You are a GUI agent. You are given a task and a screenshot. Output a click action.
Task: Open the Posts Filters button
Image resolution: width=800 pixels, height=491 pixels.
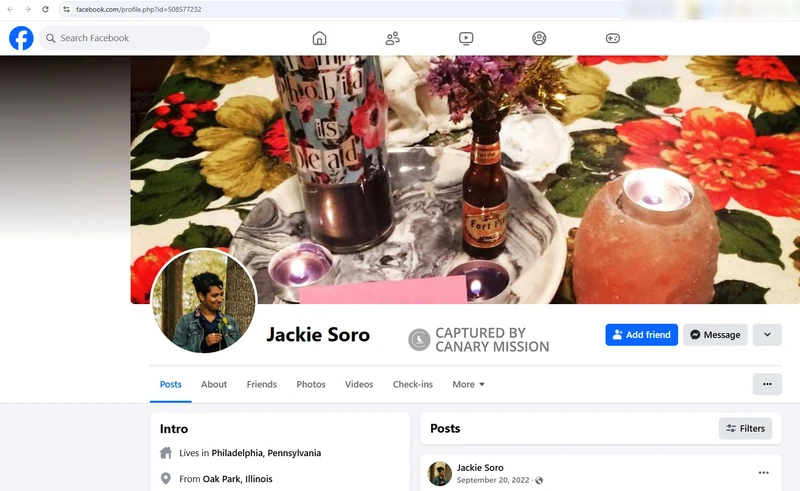click(x=745, y=428)
